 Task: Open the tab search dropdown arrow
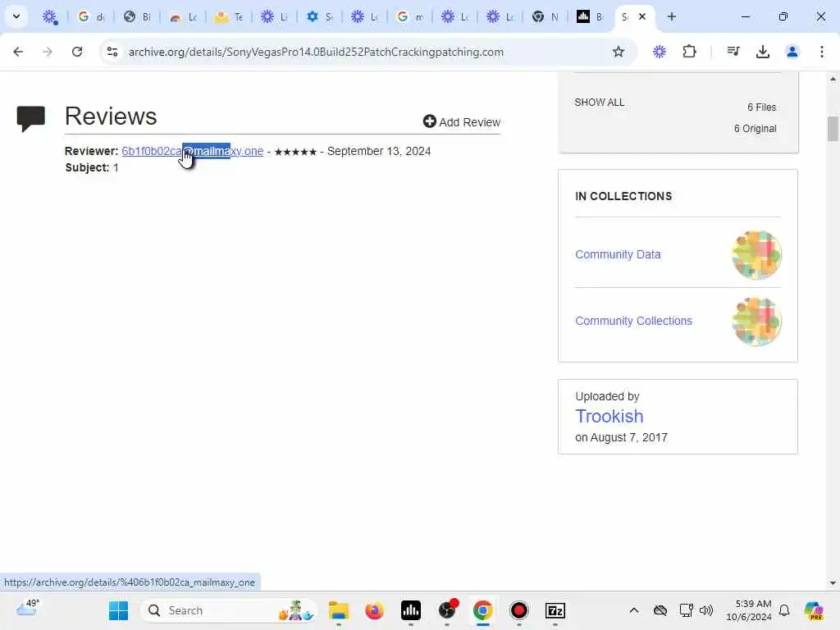16,16
